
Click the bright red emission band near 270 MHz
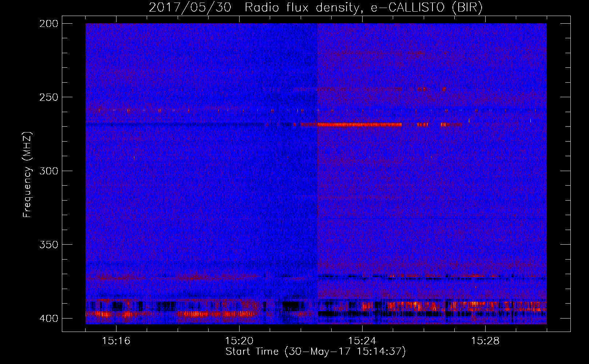click(359, 125)
